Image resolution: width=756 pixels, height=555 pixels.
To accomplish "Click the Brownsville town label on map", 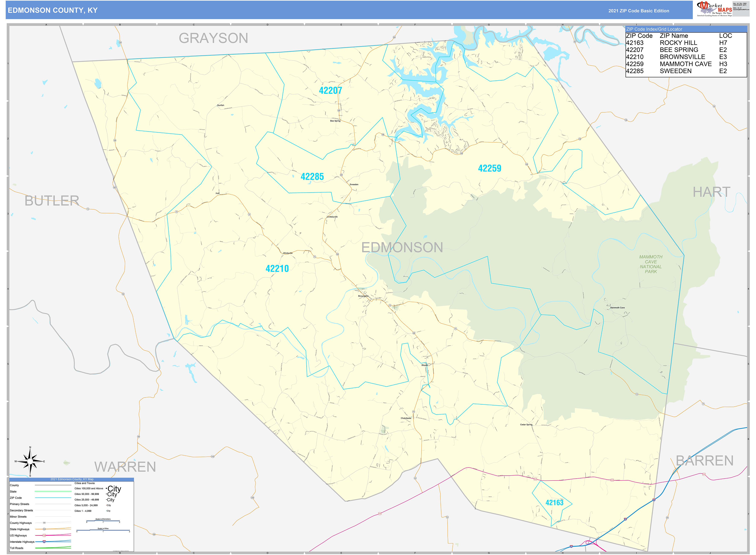I will pyautogui.click(x=363, y=296).
